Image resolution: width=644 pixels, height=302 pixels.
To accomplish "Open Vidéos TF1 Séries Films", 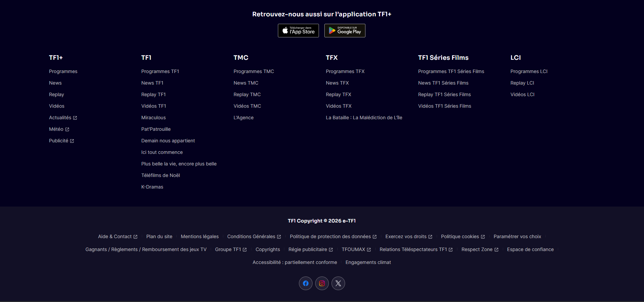I will [x=444, y=106].
